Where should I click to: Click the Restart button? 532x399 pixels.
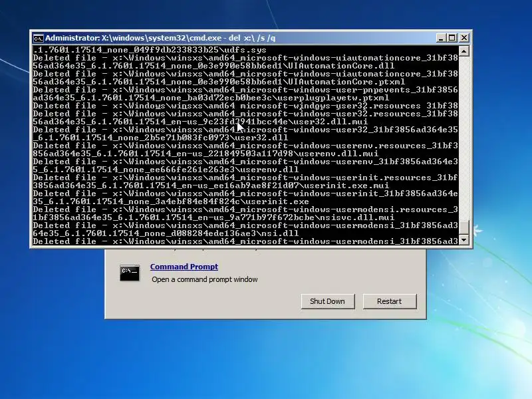[x=390, y=301]
